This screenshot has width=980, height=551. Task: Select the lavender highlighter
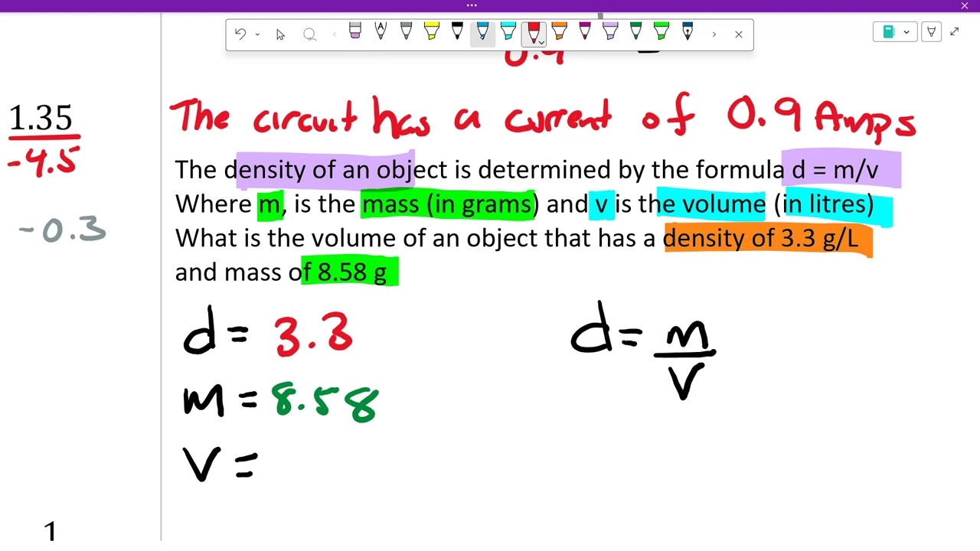pos(610,31)
